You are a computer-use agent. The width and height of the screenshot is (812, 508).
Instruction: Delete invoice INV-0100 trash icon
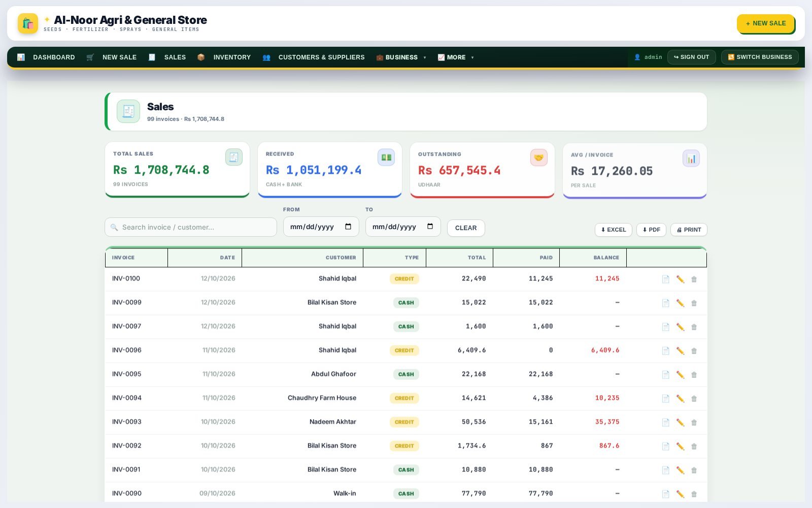694,279
